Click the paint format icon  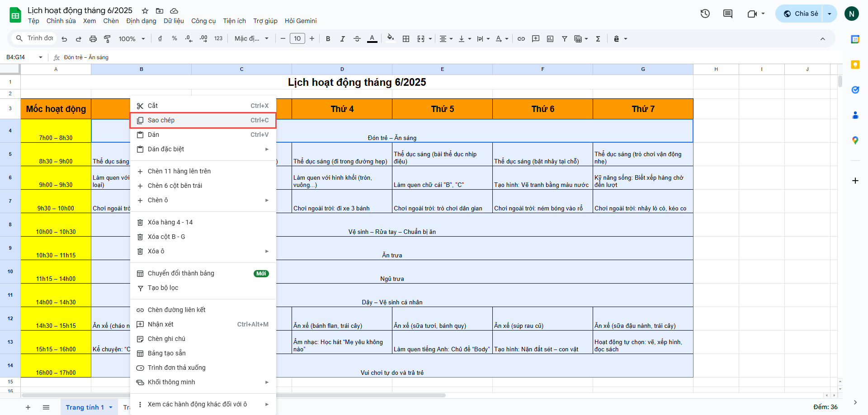pos(107,39)
